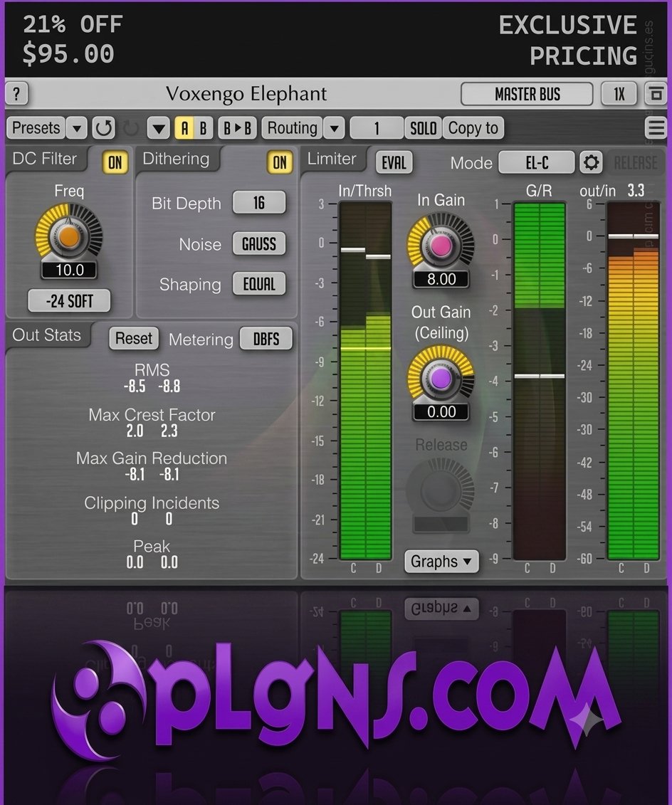Toggle the Dithering ON switch

[280, 163]
